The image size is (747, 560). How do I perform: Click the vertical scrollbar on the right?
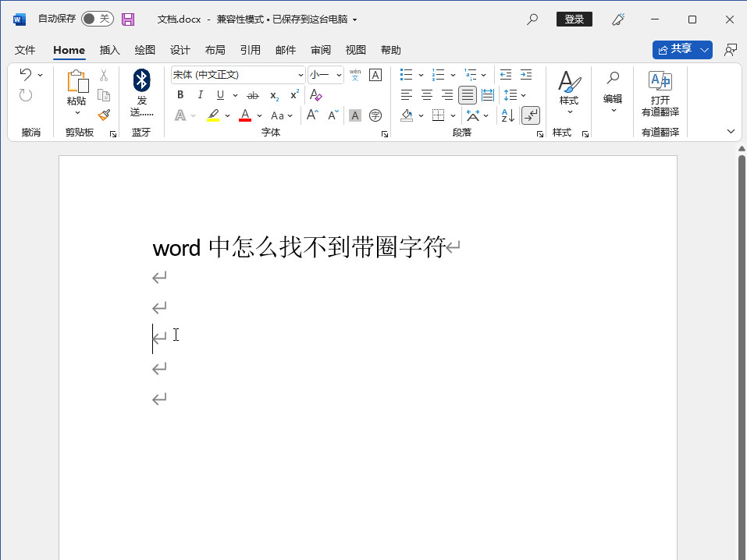742,351
